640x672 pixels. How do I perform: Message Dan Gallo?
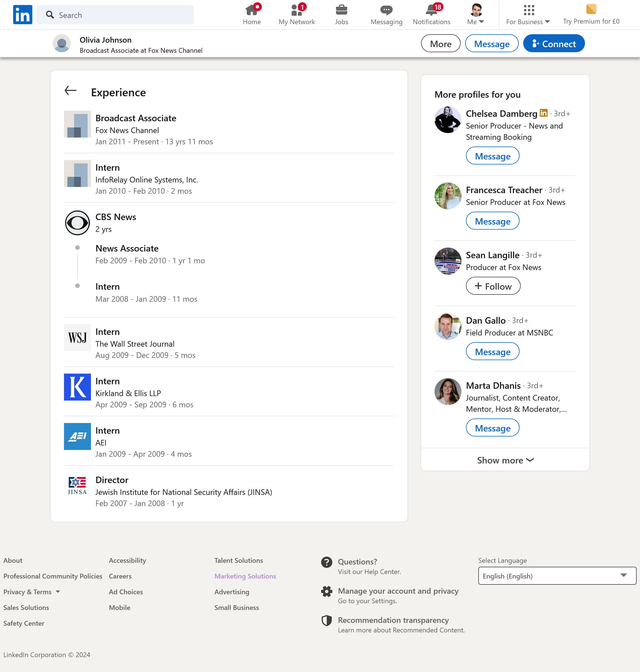click(493, 352)
